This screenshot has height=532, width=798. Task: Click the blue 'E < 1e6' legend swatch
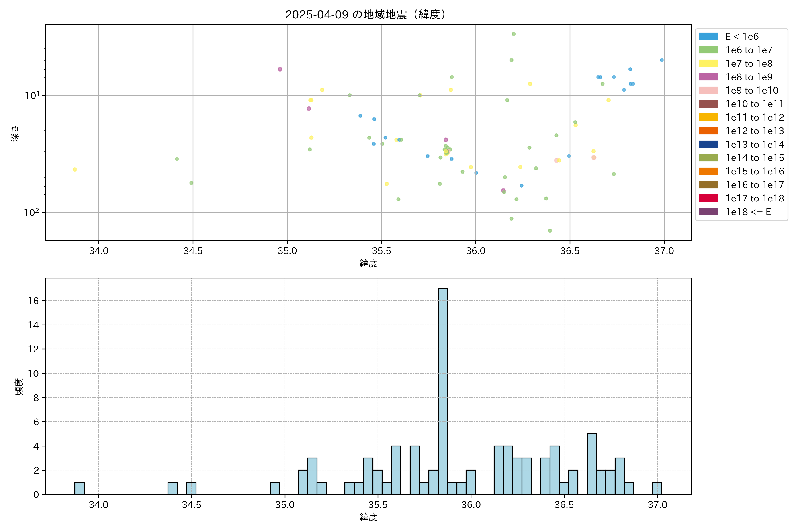pos(708,36)
